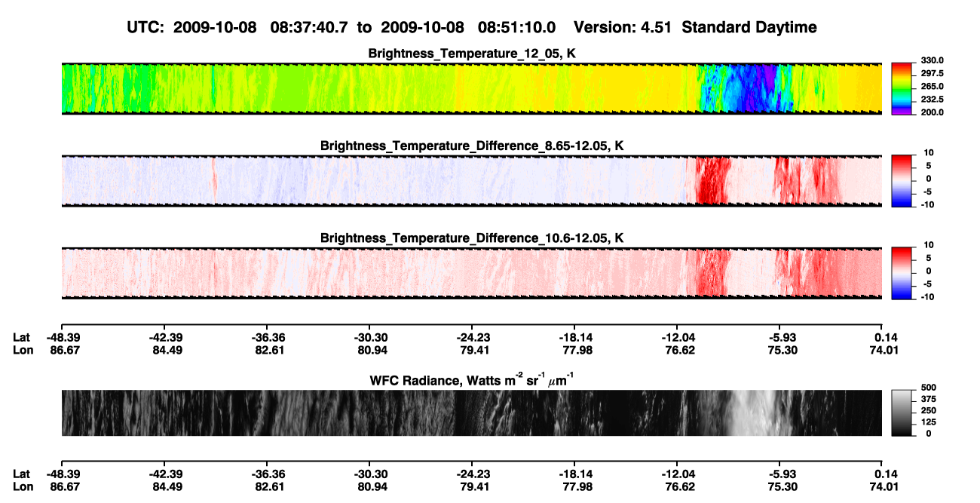Click the 125 tick of the WFC colorbar

pos(928,422)
